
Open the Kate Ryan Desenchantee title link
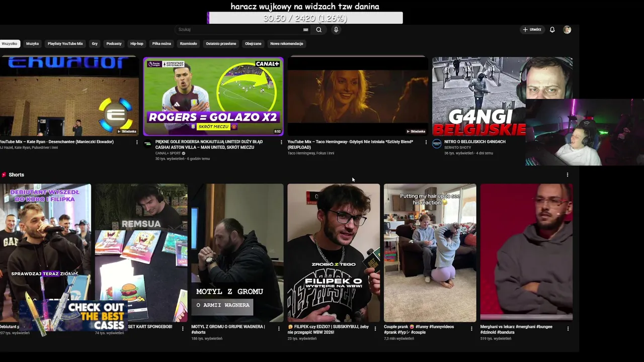coord(57,142)
